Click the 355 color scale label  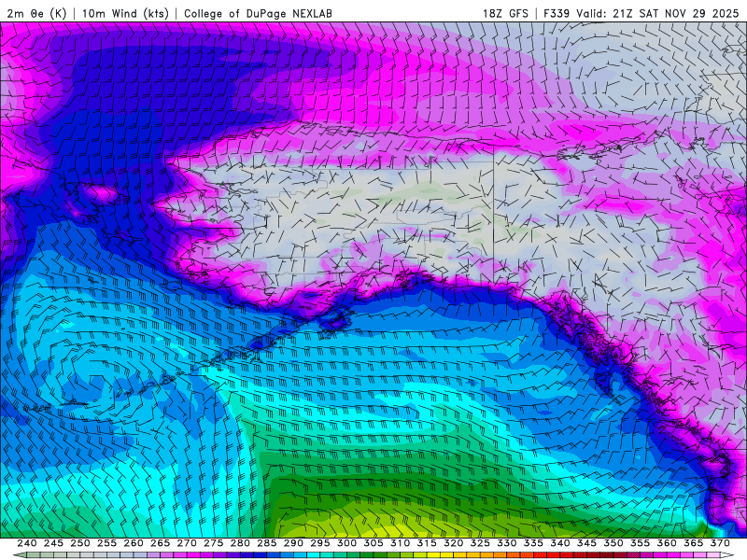(x=641, y=543)
